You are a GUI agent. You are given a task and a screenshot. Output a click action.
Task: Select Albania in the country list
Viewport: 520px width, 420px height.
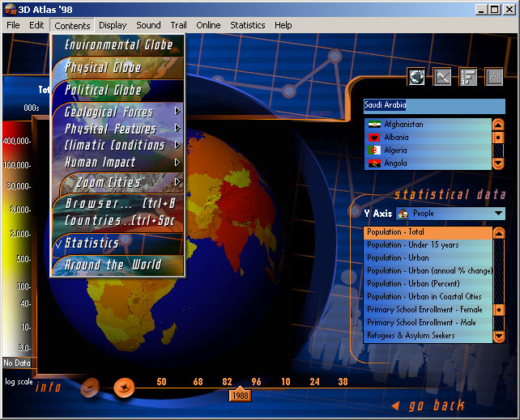(428, 138)
